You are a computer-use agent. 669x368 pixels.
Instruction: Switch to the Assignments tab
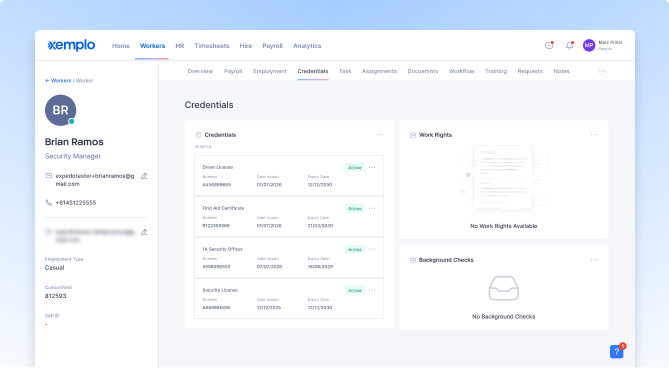[379, 71]
